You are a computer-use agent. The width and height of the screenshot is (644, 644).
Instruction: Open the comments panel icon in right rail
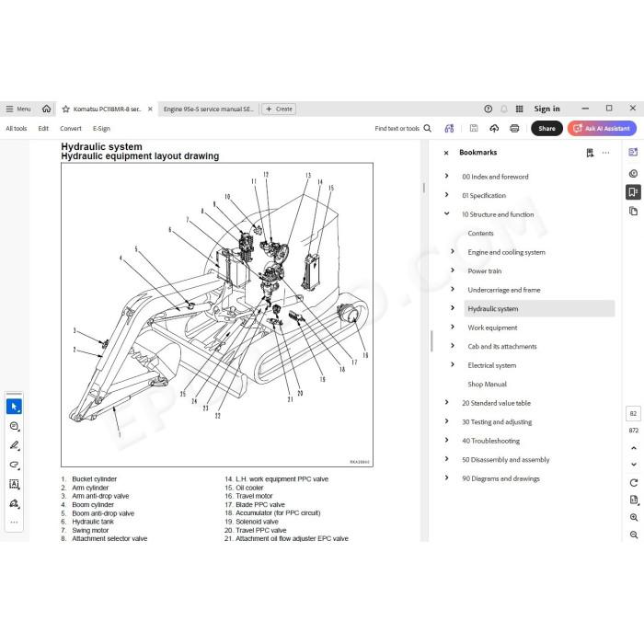point(633,174)
